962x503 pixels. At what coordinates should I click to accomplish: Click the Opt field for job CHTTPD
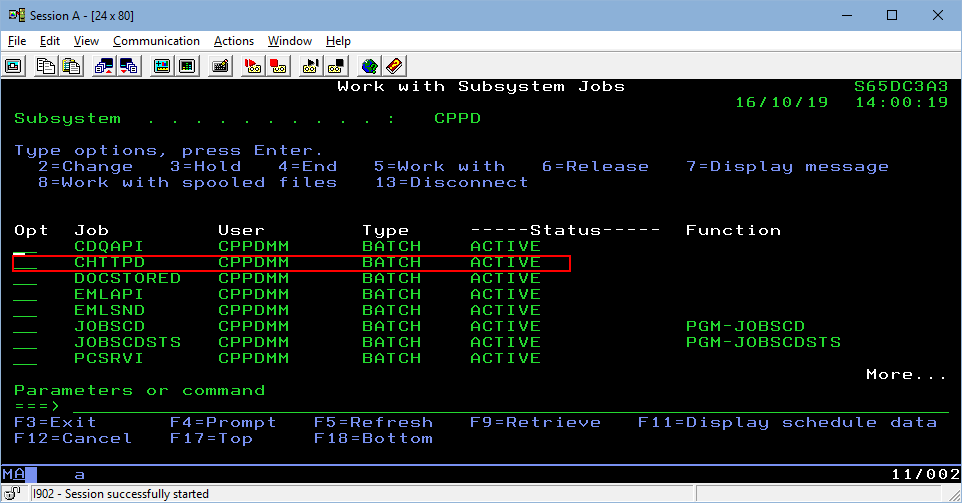[25, 263]
